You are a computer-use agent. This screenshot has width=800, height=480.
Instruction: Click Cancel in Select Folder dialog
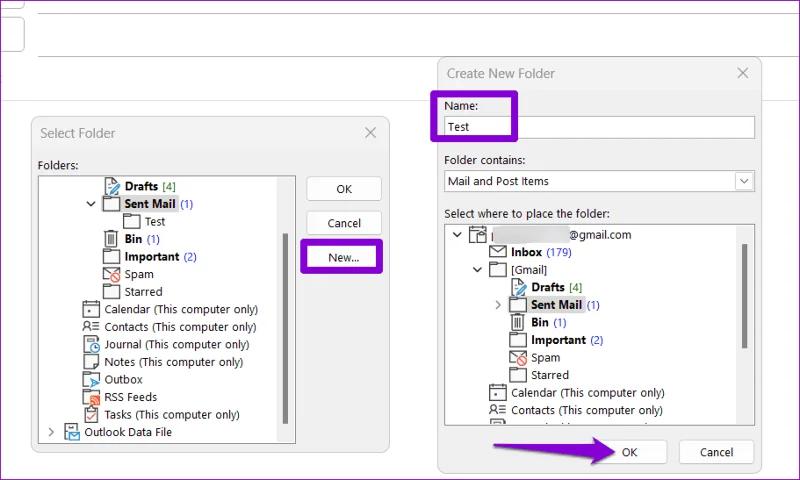[344, 223]
